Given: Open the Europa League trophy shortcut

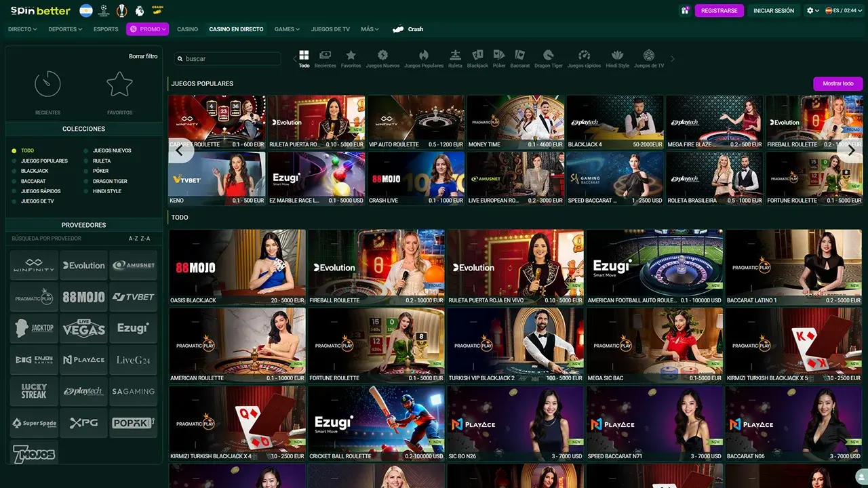Looking at the screenshot, I should click(x=122, y=11).
